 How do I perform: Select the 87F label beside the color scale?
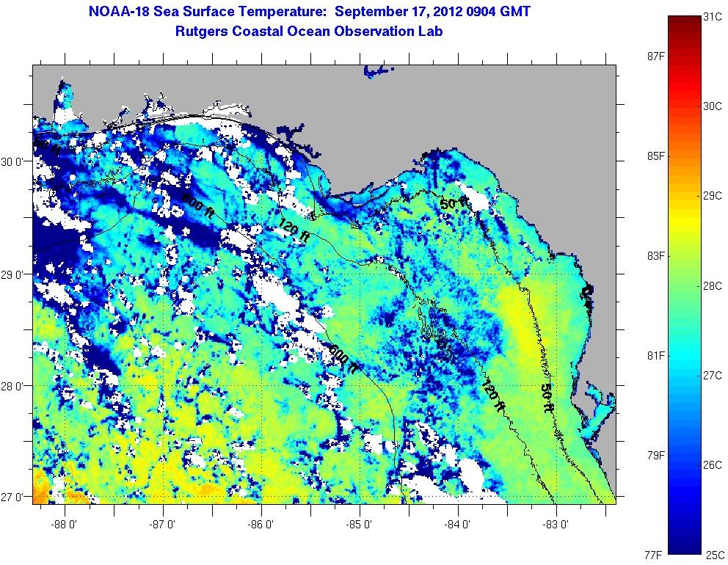[655, 56]
